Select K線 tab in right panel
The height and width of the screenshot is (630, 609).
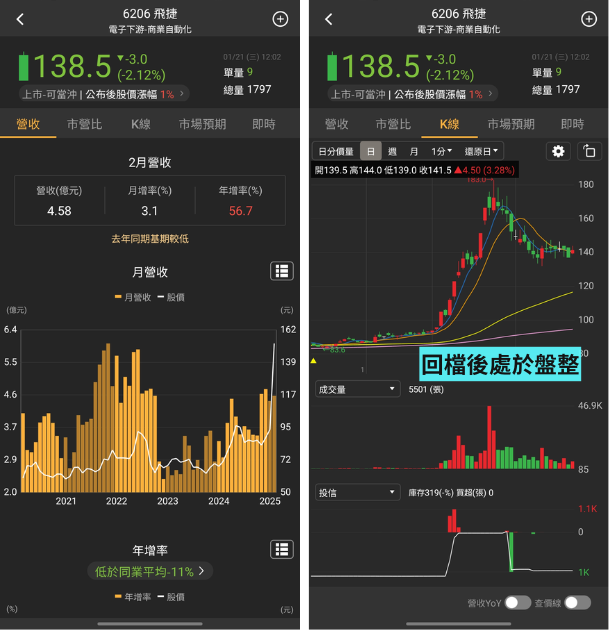(449, 124)
